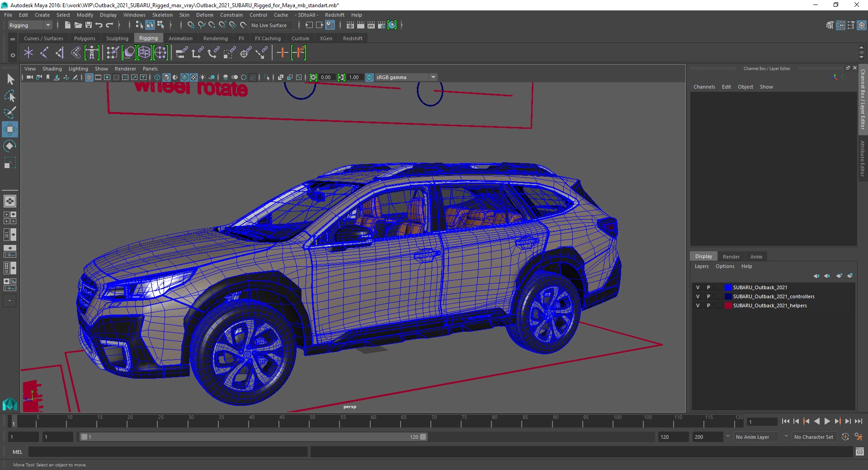Go to start of playback range
Image resolution: width=868 pixels, height=470 pixels.
(x=785, y=421)
